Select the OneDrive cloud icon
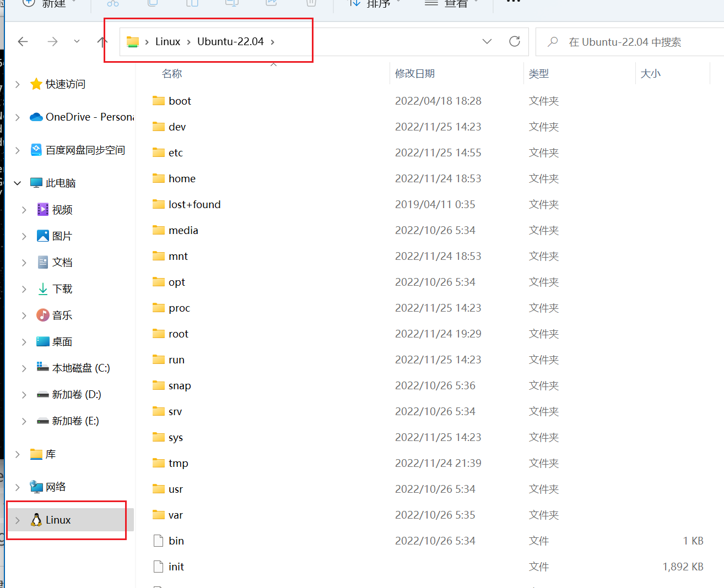The width and height of the screenshot is (724, 588). click(x=36, y=117)
